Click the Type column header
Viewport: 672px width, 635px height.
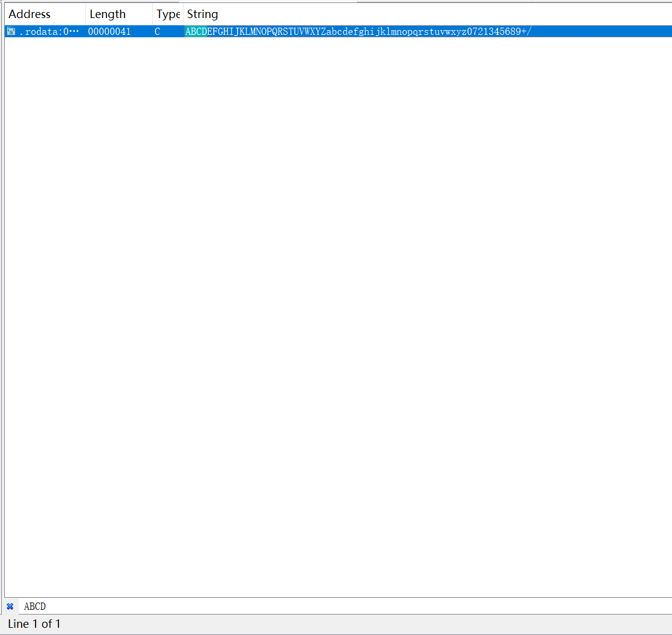point(167,14)
